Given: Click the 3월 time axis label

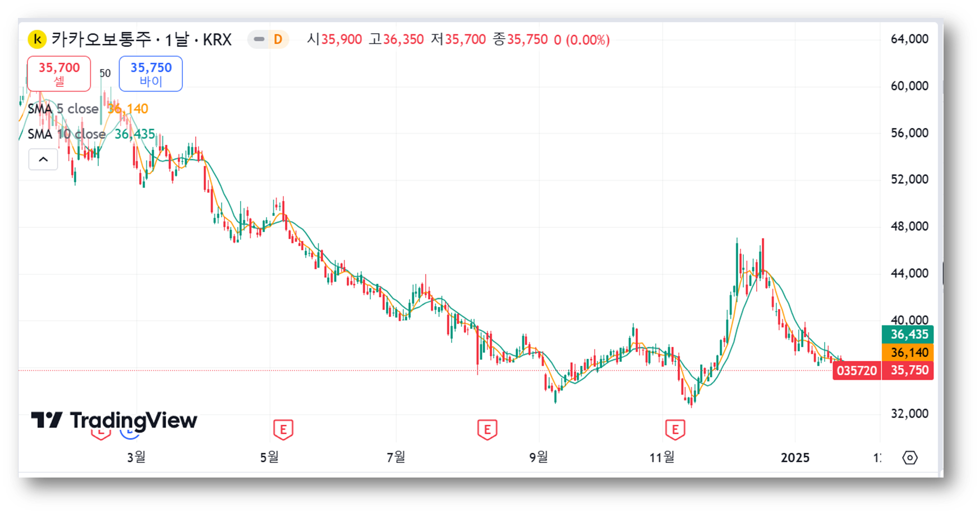Looking at the screenshot, I should pos(136,457).
